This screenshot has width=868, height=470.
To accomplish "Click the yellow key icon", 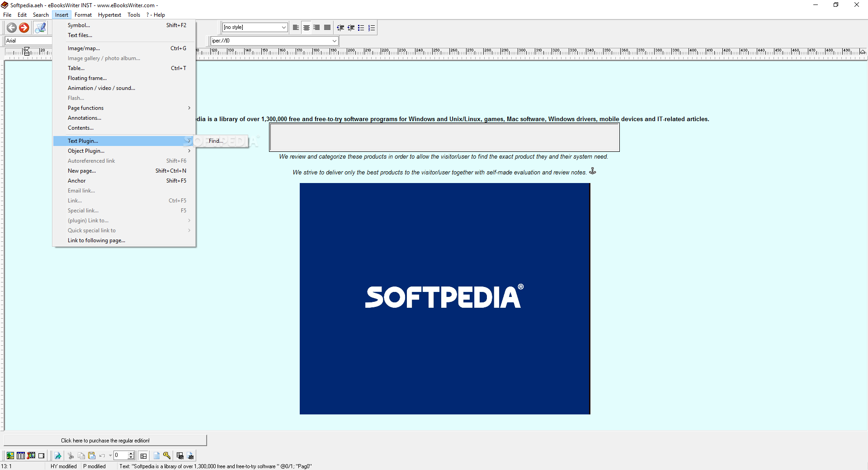I will 167,456.
